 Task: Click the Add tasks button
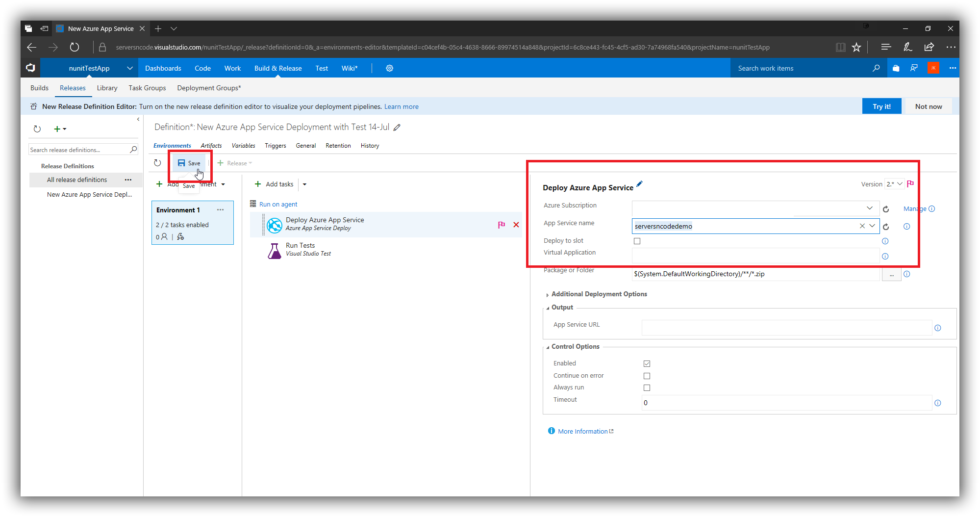(x=274, y=184)
